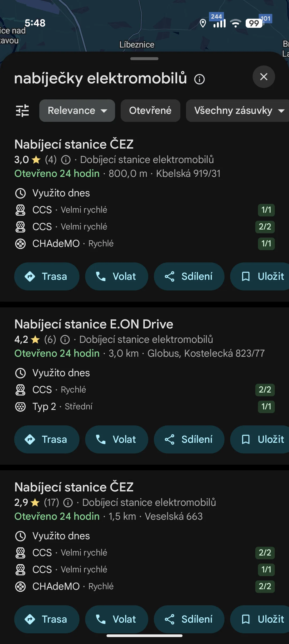The height and width of the screenshot is (644, 289).
Task: Tap info icon beside nabíječky elektromobilů title
Action: click(x=199, y=79)
